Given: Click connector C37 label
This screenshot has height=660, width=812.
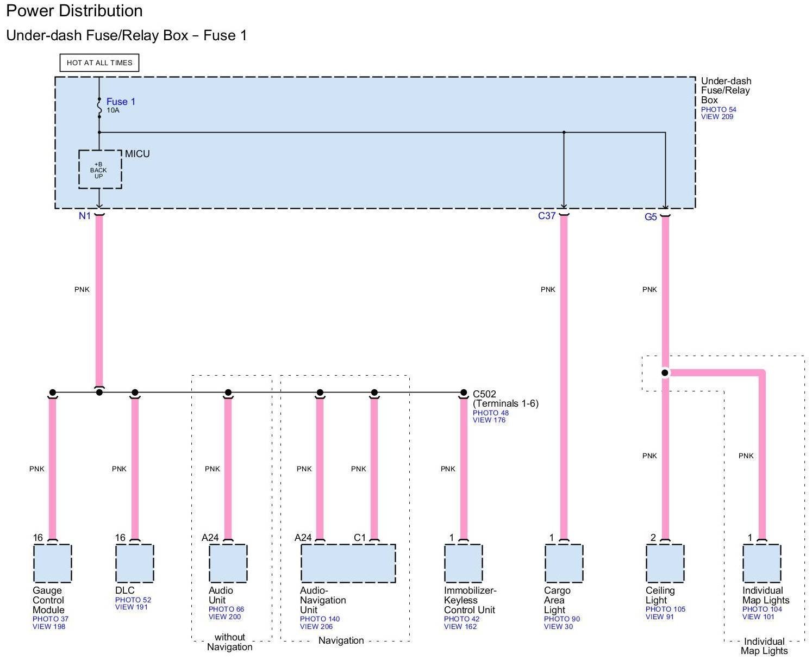Looking at the screenshot, I should tap(546, 216).
